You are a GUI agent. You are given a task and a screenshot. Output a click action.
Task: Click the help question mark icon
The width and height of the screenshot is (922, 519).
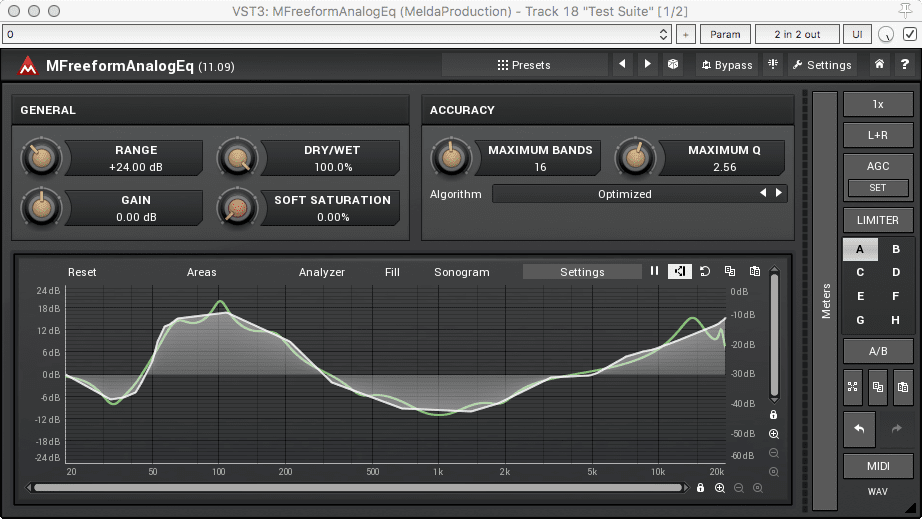[903, 65]
